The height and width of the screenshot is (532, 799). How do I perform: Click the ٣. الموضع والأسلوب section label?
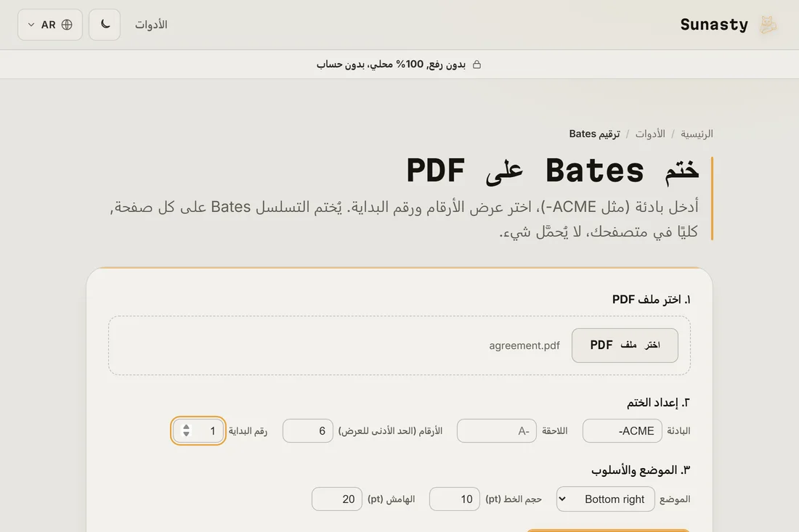(x=641, y=470)
